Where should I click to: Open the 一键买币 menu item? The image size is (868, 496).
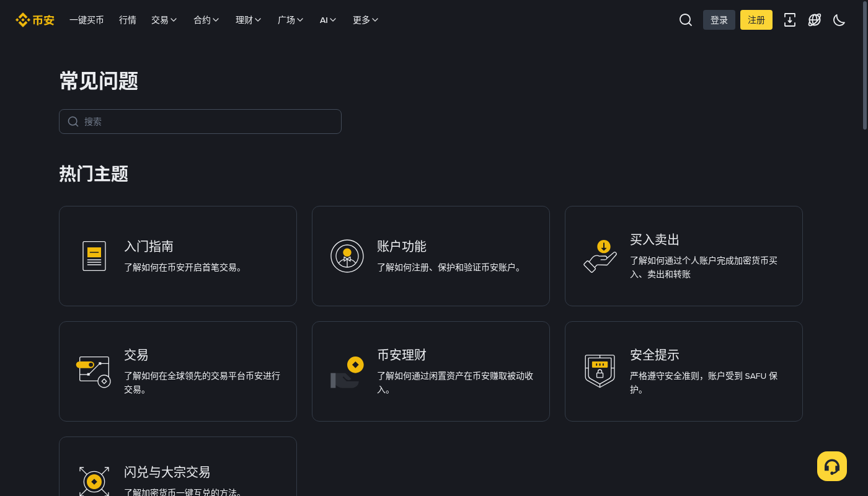(87, 20)
